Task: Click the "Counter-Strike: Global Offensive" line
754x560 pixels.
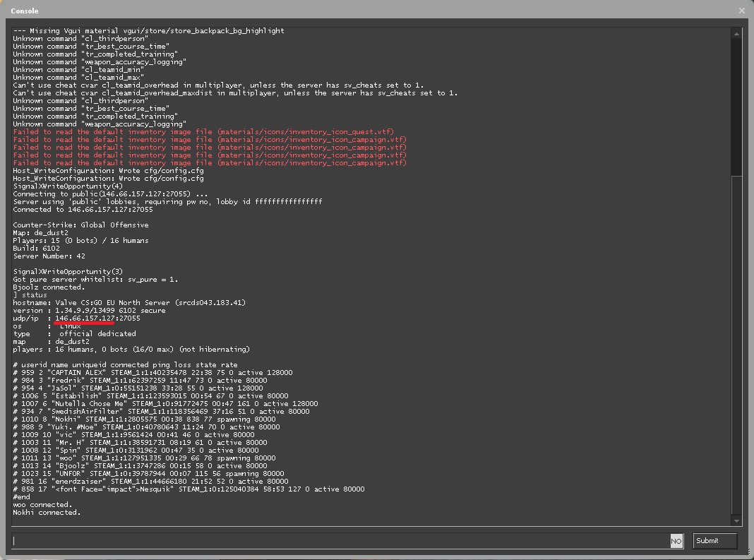Action: coord(80,225)
